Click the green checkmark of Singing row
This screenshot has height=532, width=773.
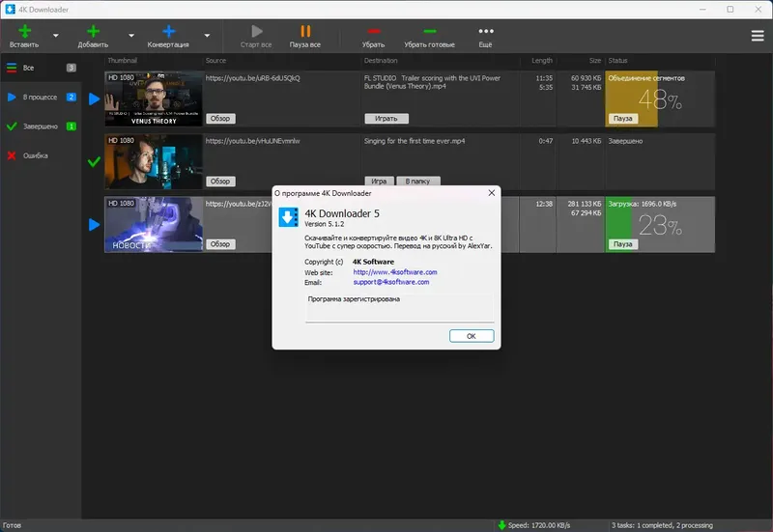pos(94,161)
